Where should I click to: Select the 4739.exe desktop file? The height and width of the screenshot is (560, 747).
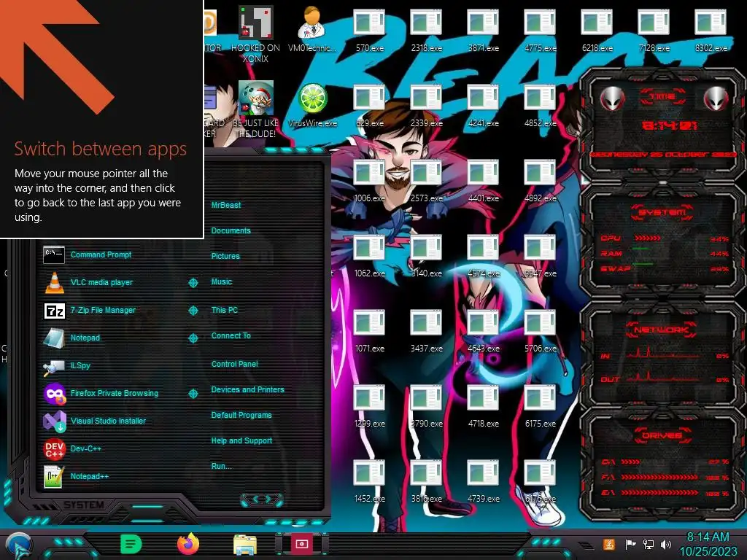pos(483,481)
